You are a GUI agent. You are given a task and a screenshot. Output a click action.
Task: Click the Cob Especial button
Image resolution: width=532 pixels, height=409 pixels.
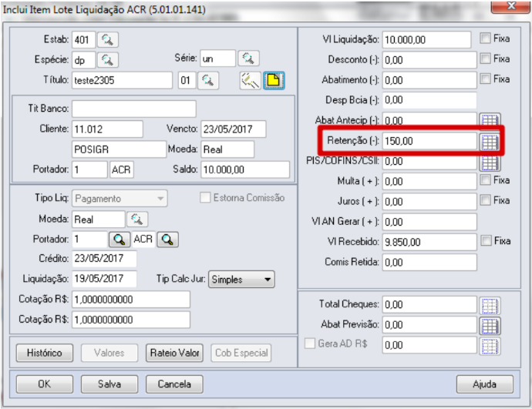(241, 353)
